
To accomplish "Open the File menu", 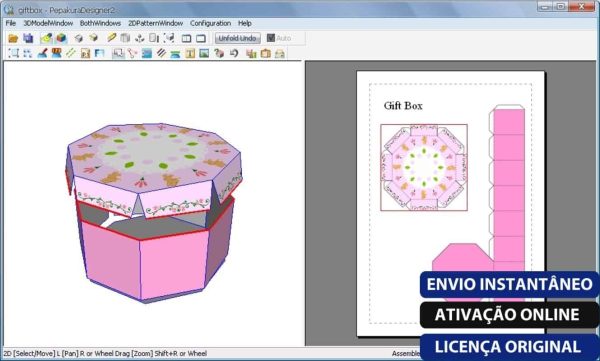I will pyautogui.click(x=11, y=23).
